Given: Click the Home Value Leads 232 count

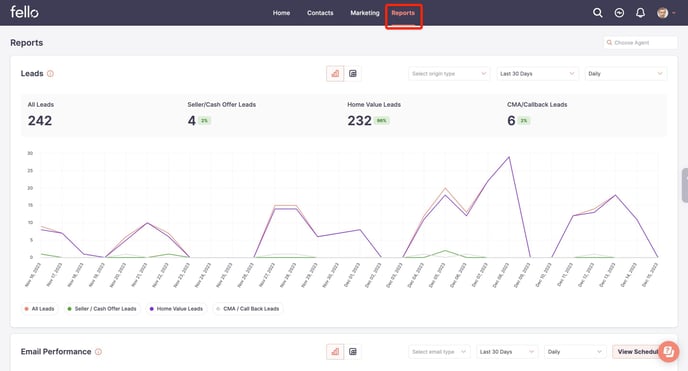Looking at the screenshot, I should 359,121.
